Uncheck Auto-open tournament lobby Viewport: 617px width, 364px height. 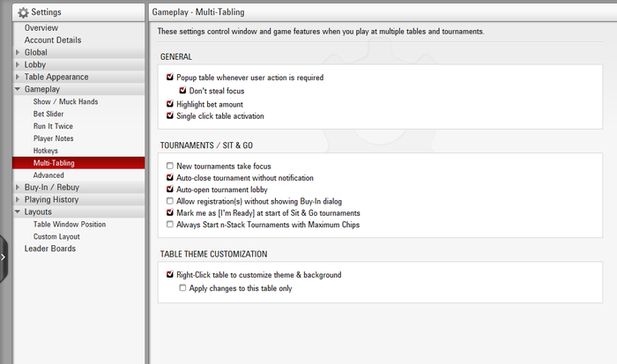tap(170, 189)
